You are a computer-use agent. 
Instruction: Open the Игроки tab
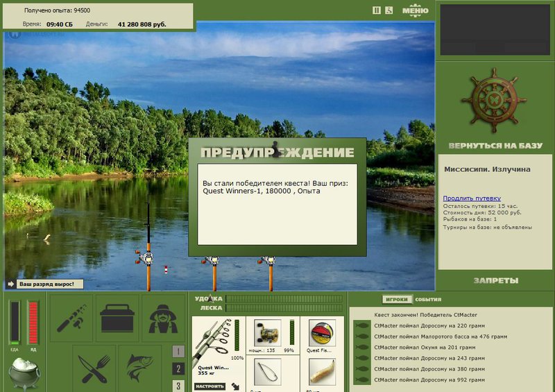click(397, 300)
